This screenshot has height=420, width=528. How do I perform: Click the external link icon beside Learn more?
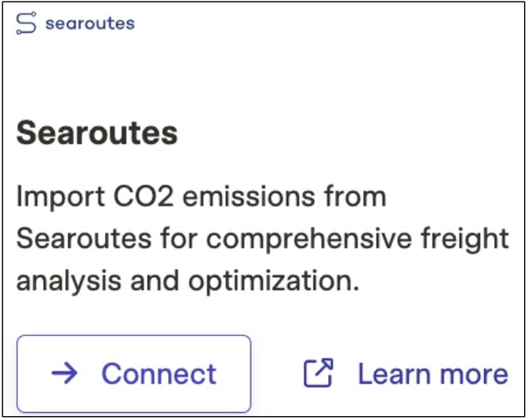319,372
